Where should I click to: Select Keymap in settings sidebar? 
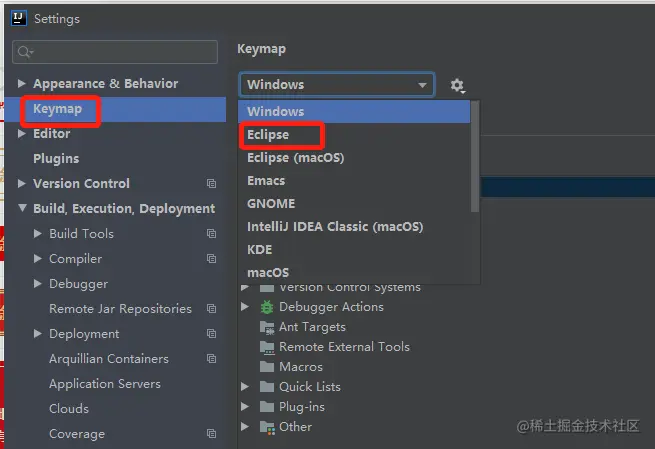(x=115, y=109)
